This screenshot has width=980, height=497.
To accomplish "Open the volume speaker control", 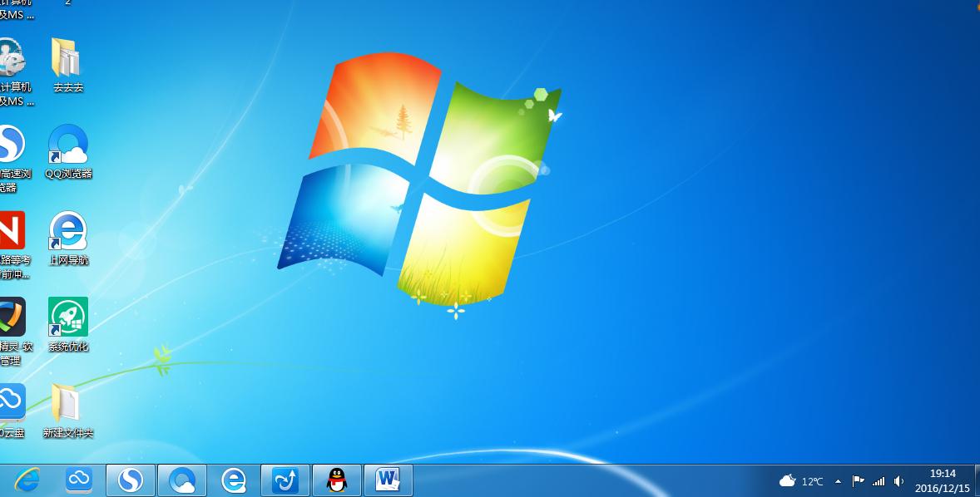I will 898,481.
